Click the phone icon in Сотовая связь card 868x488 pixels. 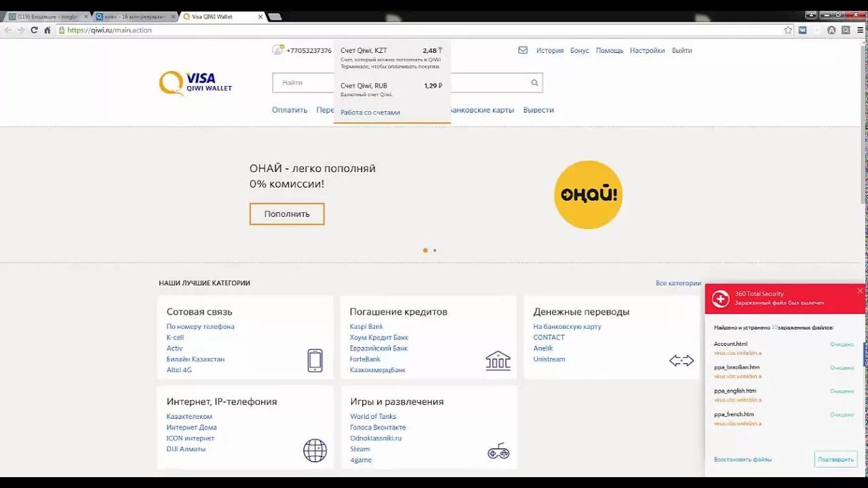point(315,360)
